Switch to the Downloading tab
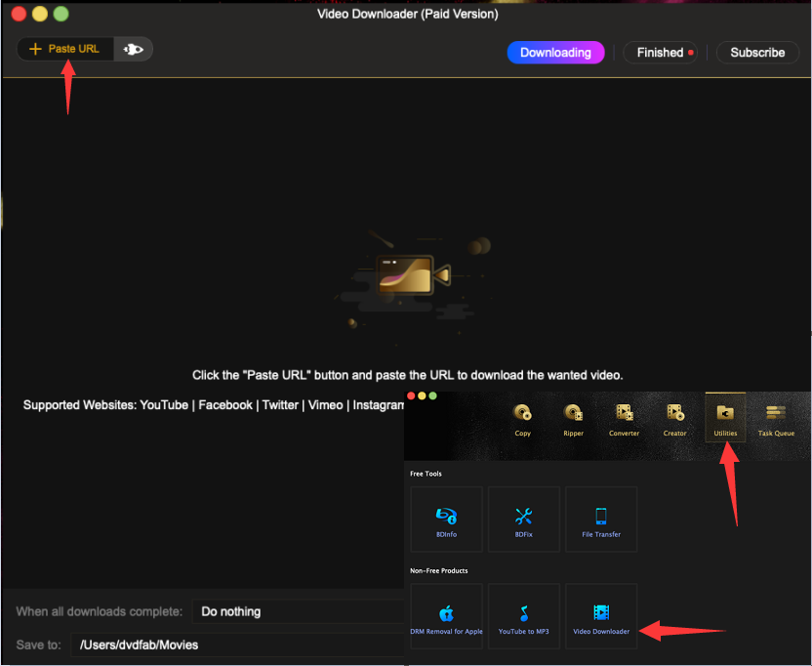 coord(555,53)
